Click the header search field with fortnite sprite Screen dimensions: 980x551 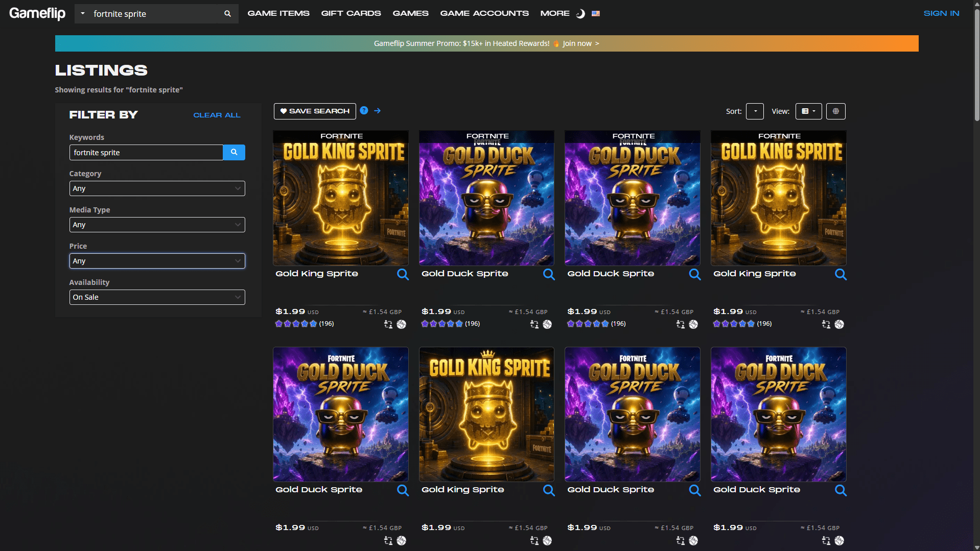click(156, 14)
